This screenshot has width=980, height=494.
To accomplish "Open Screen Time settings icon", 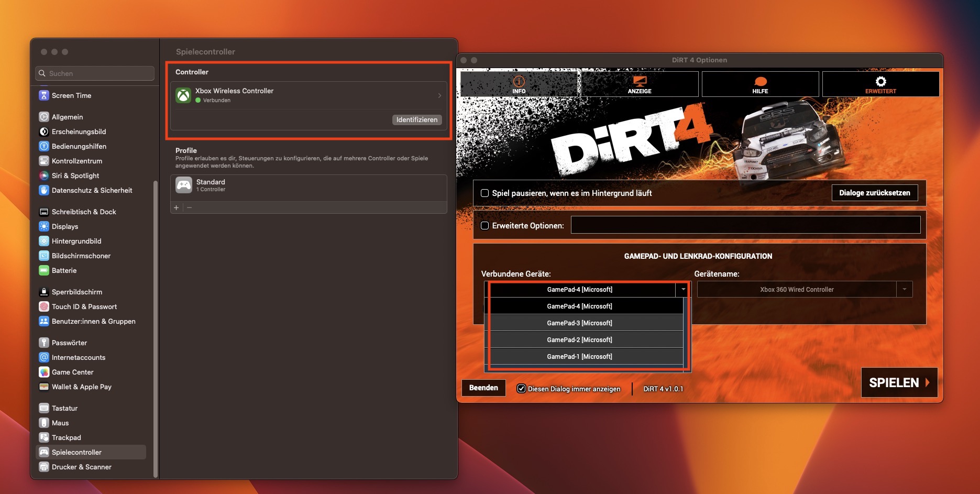I will (x=44, y=95).
